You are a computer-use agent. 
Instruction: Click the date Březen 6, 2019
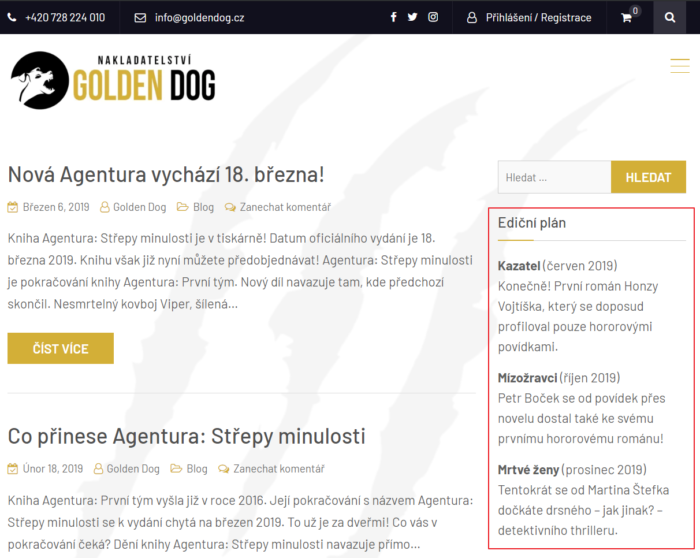pos(56,207)
